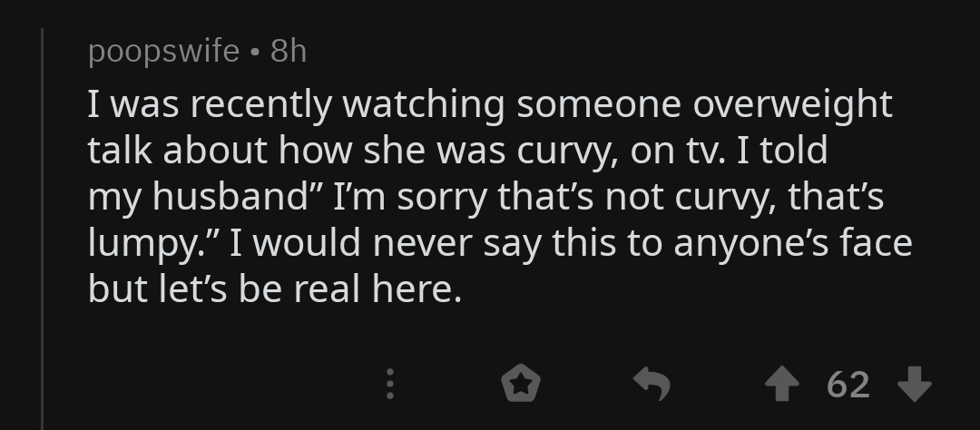Click the reply arrow icon

tap(651, 385)
